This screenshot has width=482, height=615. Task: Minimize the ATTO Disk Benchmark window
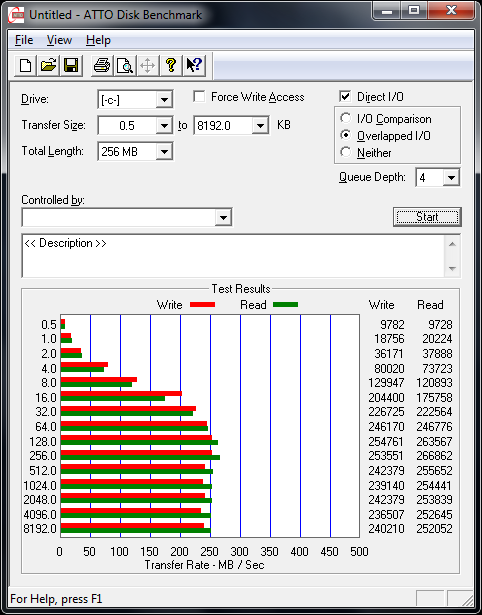tap(387, 11)
